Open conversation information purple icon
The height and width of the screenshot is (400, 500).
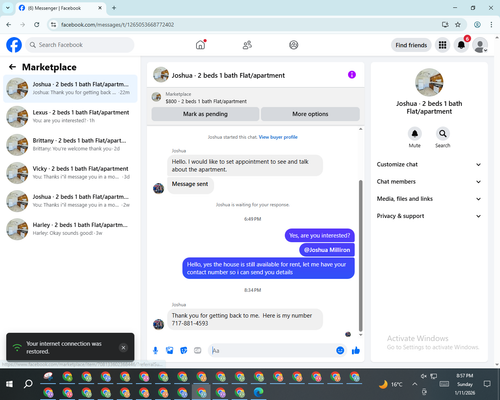[x=352, y=75]
